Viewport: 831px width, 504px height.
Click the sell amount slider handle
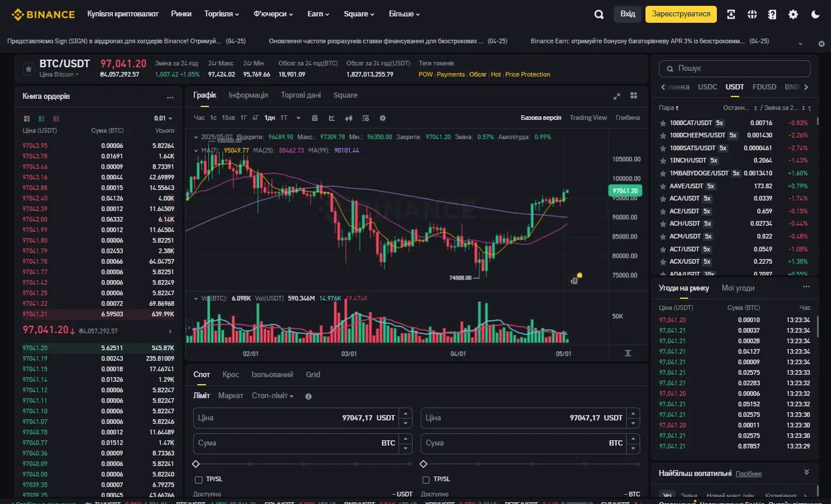click(x=424, y=464)
